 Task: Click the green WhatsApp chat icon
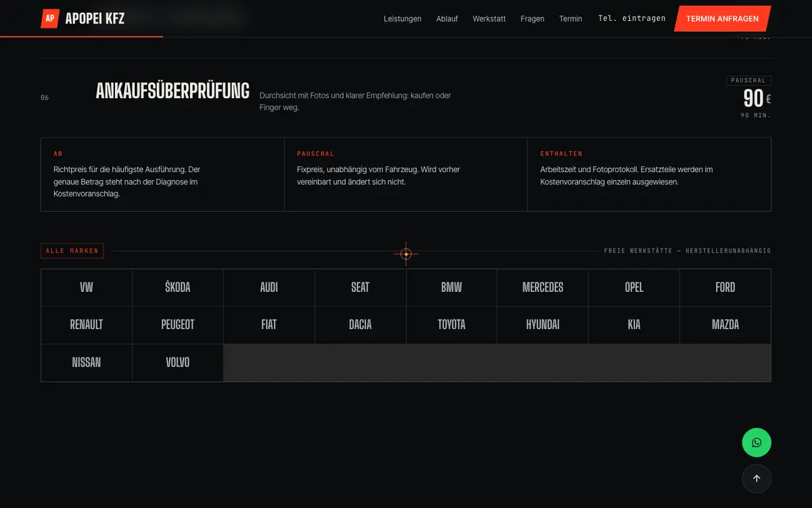(757, 443)
